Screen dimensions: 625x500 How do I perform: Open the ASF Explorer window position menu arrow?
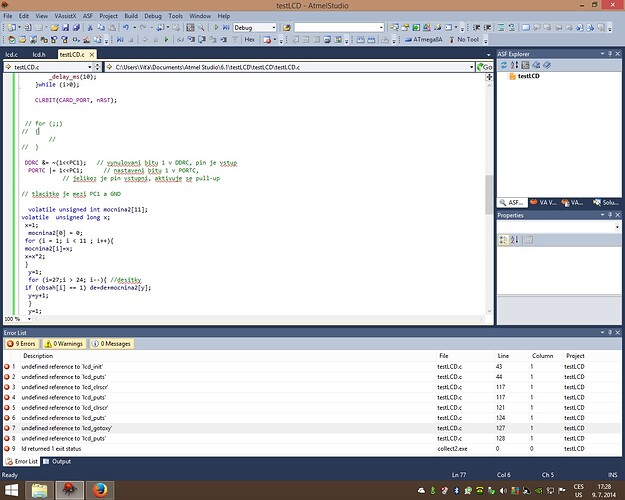(602, 53)
